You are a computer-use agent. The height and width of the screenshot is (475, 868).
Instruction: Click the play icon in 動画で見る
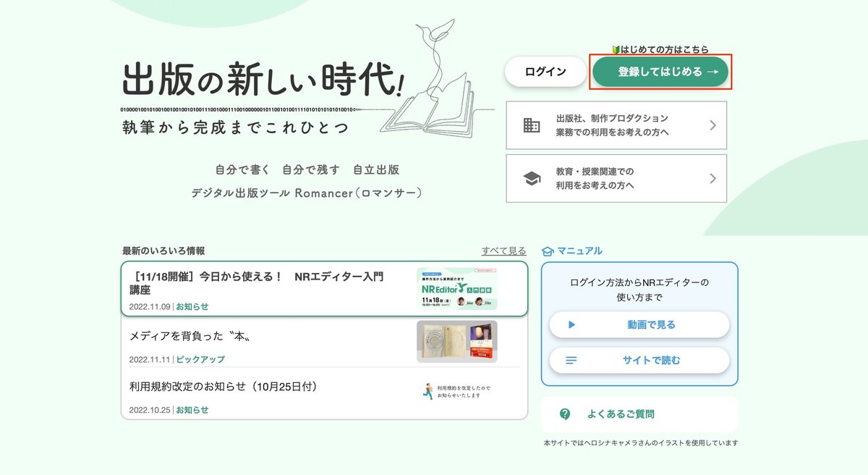[571, 324]
